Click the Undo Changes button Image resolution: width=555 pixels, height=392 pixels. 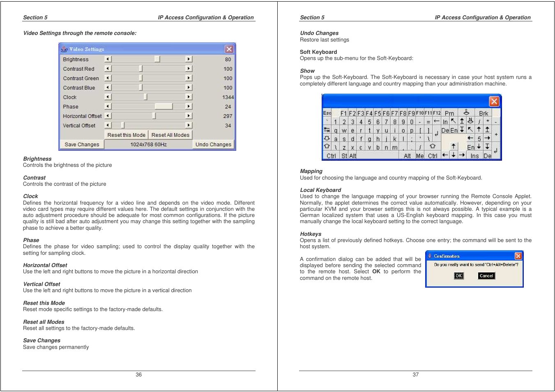pos(213,145)
